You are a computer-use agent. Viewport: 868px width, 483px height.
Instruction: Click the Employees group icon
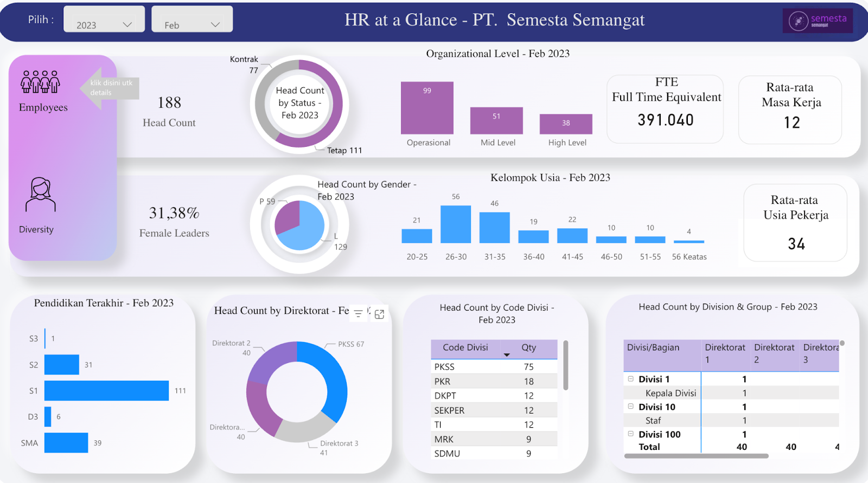(40, 82)
